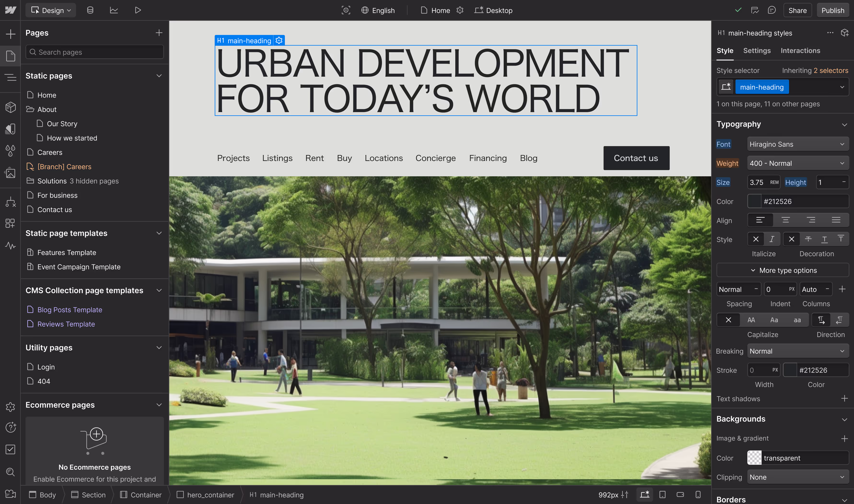Open the Clipping dropdown None

pos(798,477)
